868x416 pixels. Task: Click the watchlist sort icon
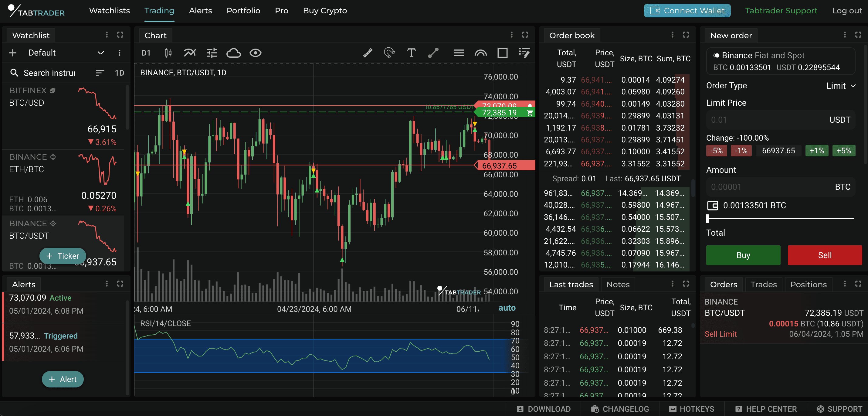pos(100,73)
